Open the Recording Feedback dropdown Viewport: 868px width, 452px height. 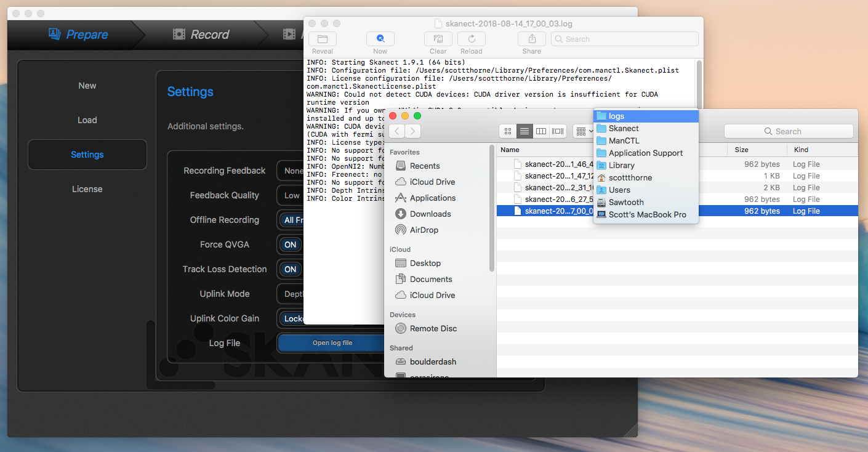click(x=291, y=171)
